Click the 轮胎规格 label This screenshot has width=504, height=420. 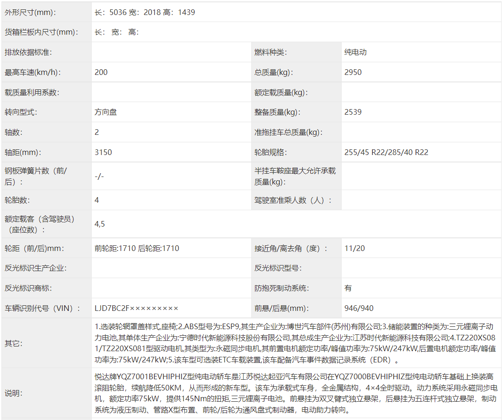tap(270, 153)
